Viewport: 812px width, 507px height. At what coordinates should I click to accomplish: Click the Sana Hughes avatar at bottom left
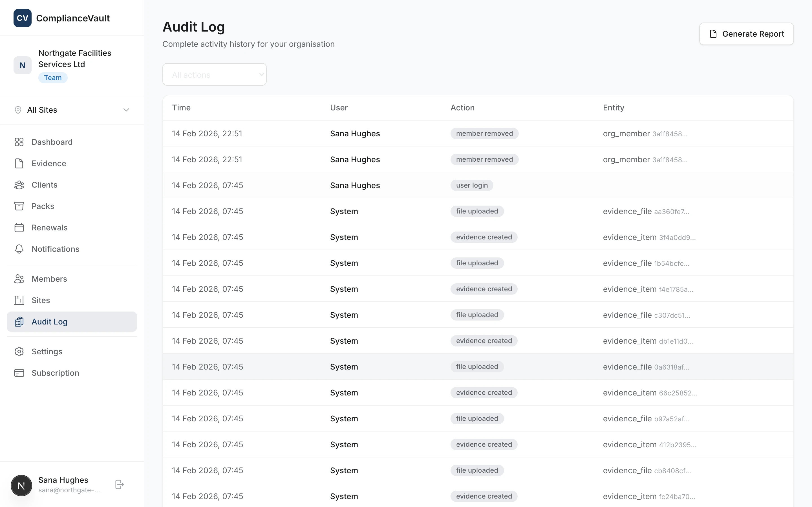click(x=21, y=485)
